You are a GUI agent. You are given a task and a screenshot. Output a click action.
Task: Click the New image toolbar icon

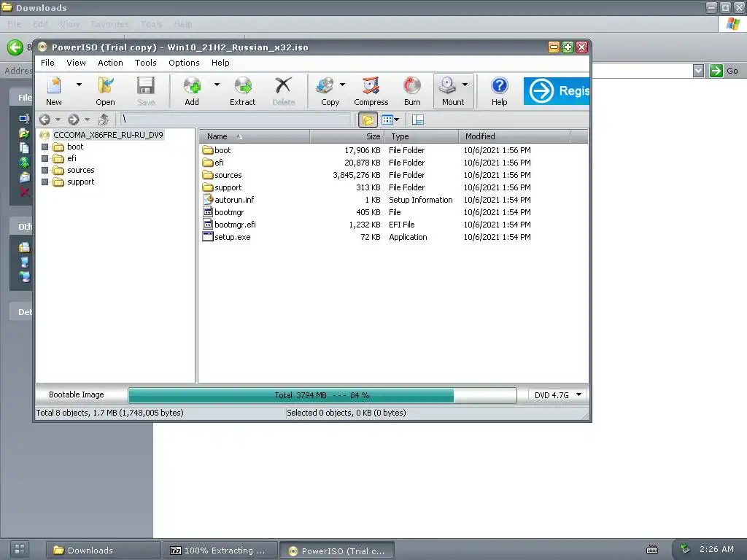(x=54, y=91)
